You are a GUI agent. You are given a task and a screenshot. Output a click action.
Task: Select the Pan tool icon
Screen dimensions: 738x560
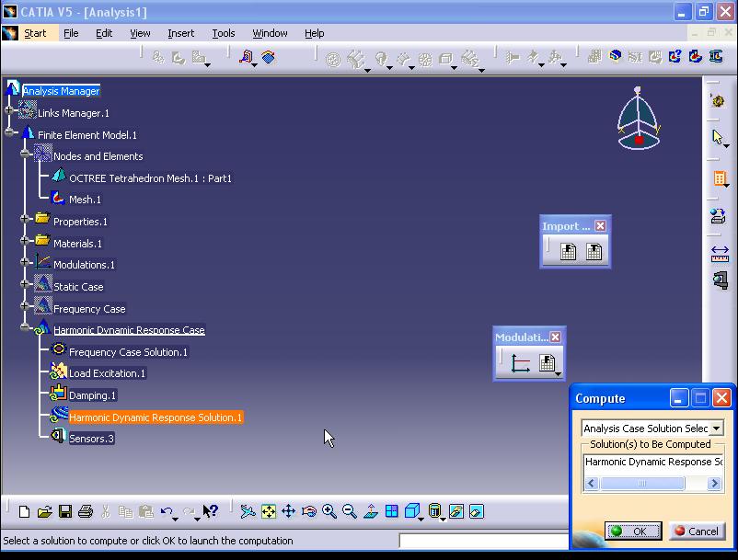click(289, 511)
